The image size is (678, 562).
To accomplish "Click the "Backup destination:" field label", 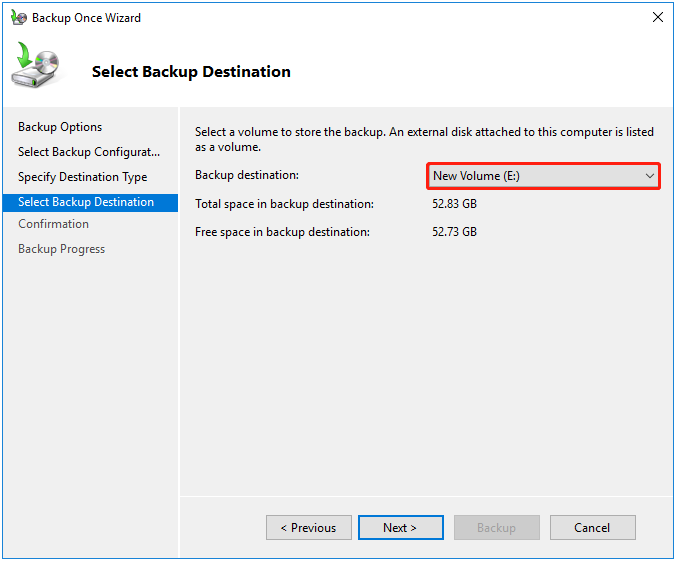I will pyautogui.click(x=246, y=176).
